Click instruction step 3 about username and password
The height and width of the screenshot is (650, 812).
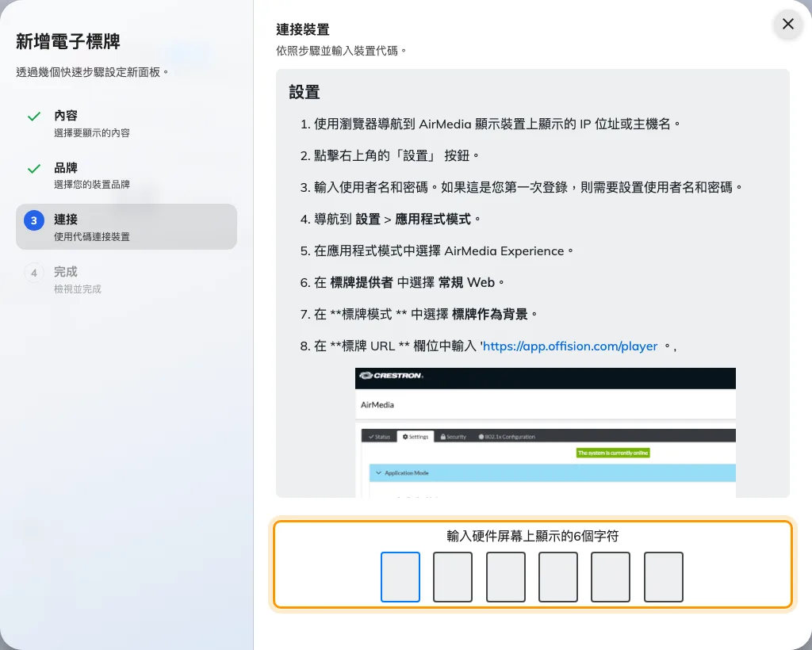click(521, 187)
